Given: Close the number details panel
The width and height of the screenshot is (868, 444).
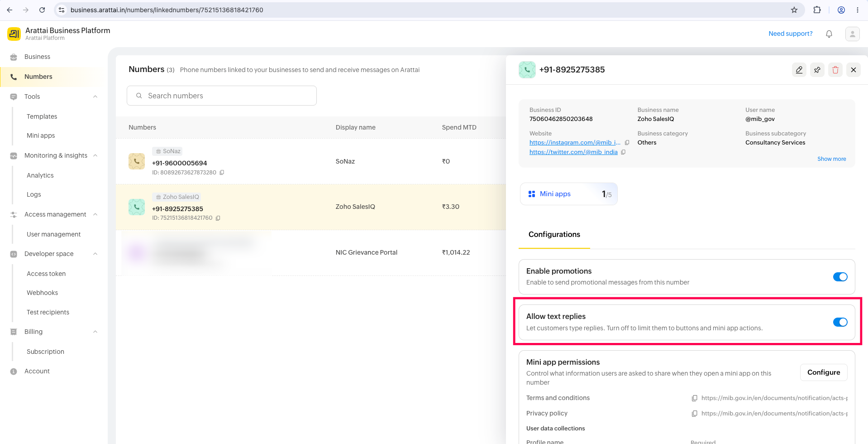Looking at the screenshot, I should tap(854, 70).
